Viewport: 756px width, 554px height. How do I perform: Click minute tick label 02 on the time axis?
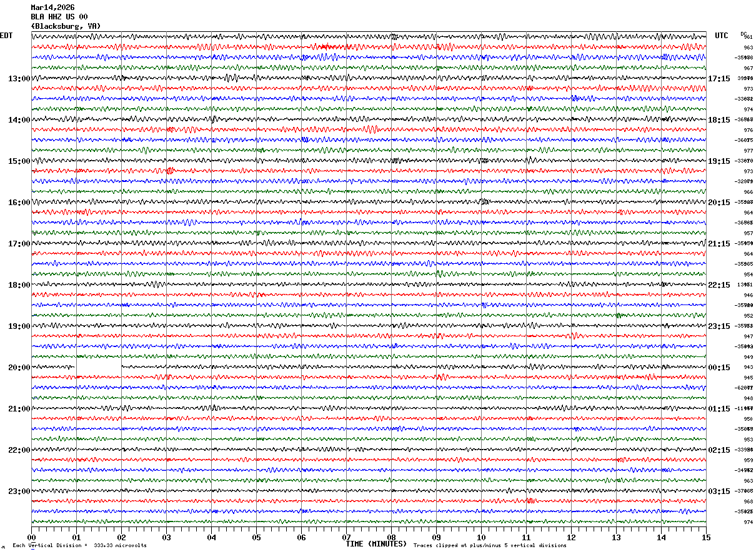pyautogui.click(x=121, y=537)
